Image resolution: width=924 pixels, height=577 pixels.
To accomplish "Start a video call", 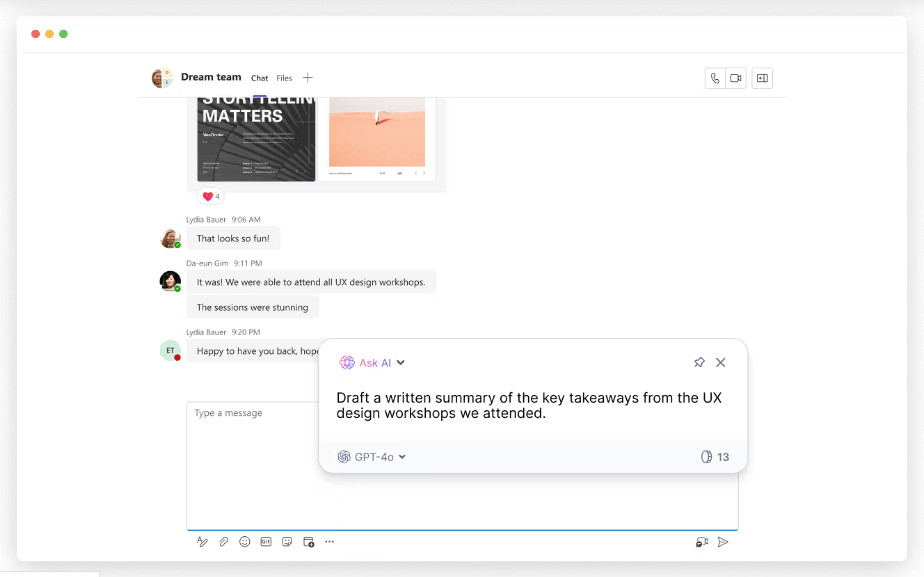I will (x=735, y=78).
